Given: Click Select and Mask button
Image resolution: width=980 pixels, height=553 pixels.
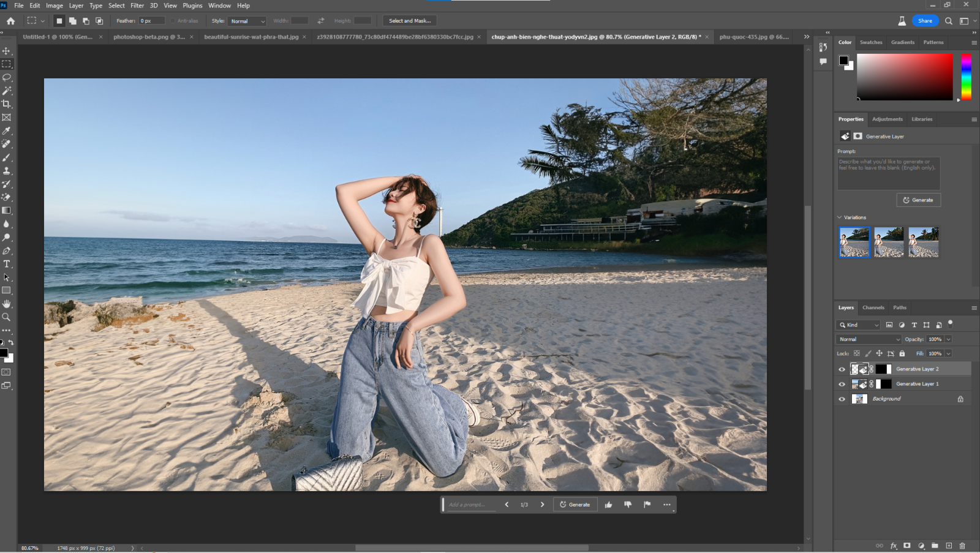Looking at the screenshot, I should point(410,21).
